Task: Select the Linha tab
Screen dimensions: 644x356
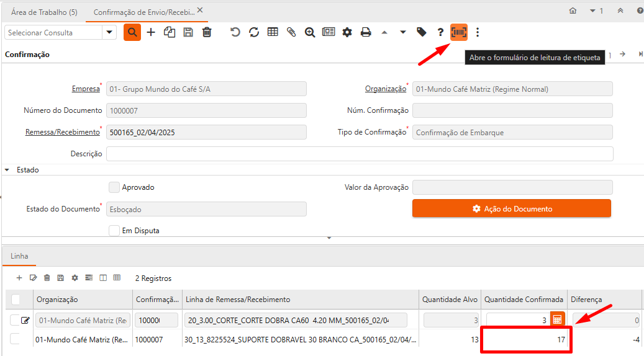Action: pyautogui.click(x=19, y=256)
